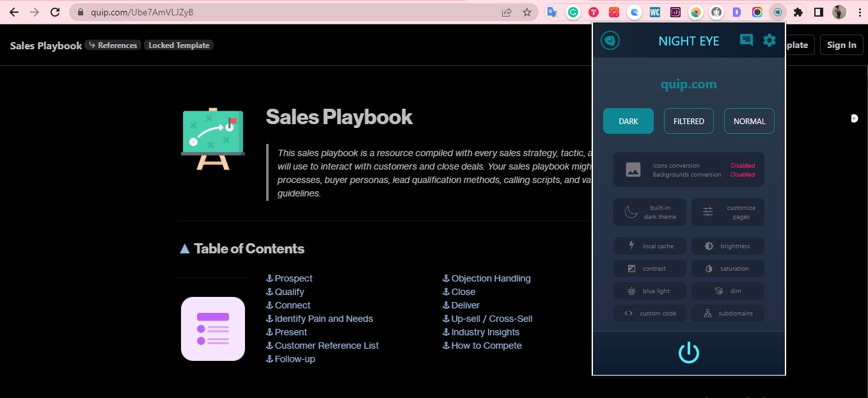The image size is (868, 398).
Task: Turn Night Eye off with power button
Action: [689, 353]
